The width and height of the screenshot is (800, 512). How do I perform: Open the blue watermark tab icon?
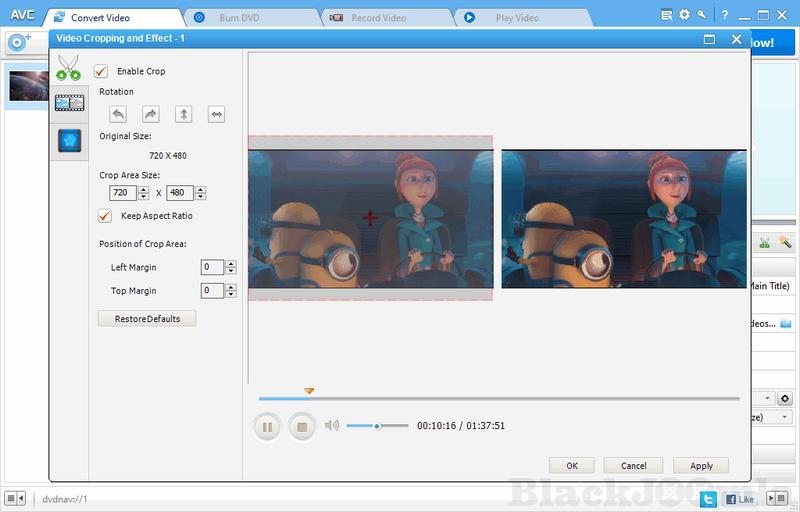coord(68,140)
